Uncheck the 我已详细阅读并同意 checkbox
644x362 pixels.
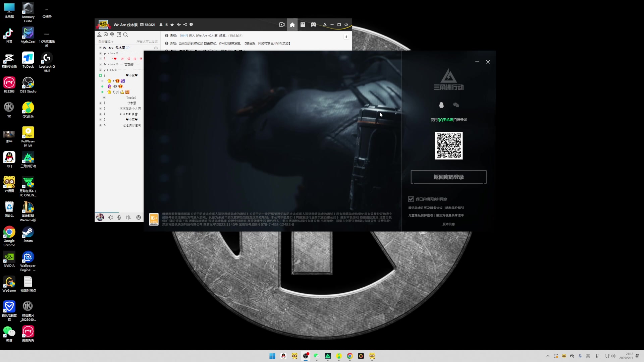[x=411, y=199]
